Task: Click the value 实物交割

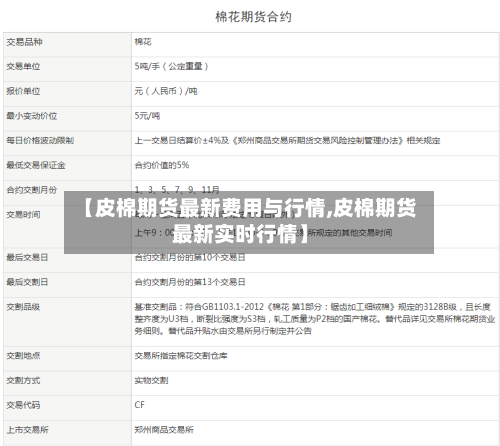Action: 151,380
